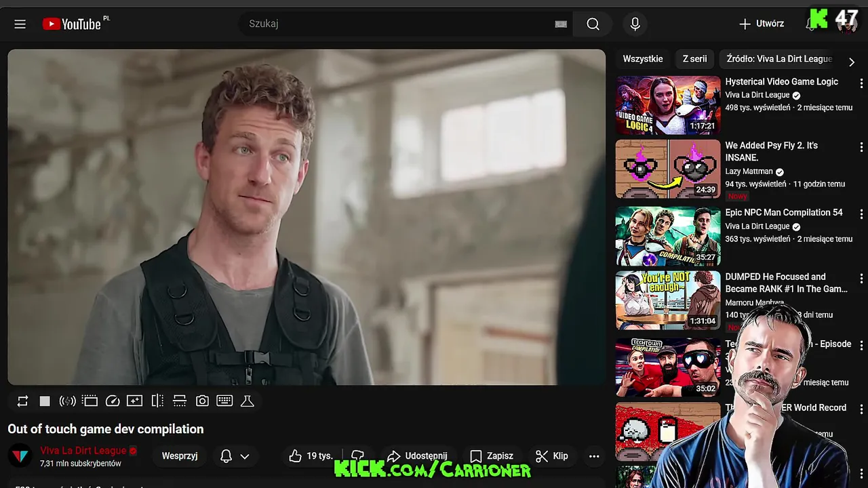The image size is (868, 488).
Task: Toggle loop icon below the video
Action: click(x=22, y=401)
